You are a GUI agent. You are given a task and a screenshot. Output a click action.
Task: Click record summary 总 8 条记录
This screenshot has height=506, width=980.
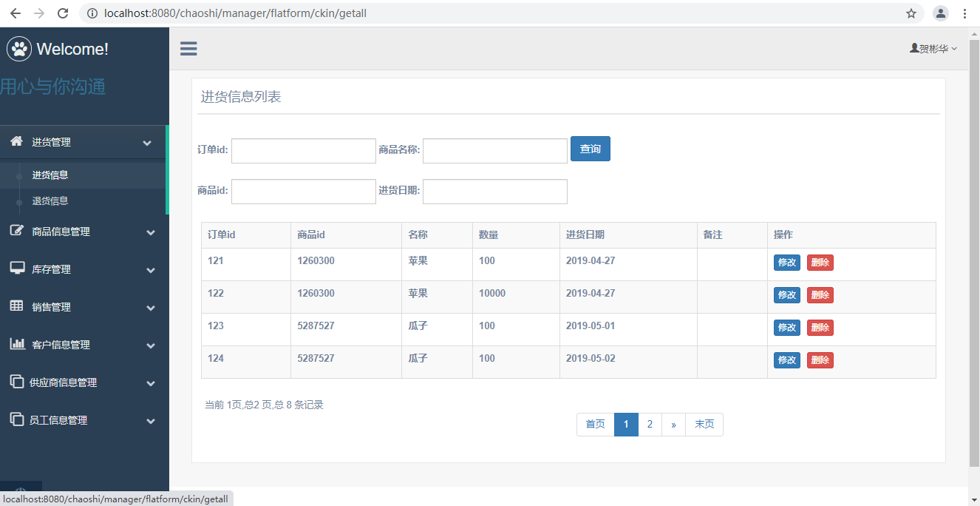click(x=299, y=405)
